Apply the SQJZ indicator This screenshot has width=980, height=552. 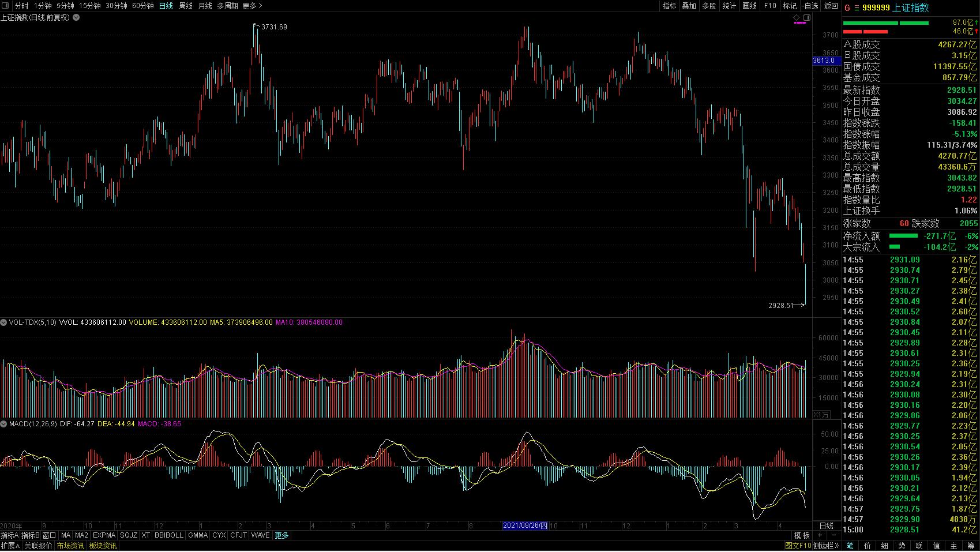(x=129, y=535)
